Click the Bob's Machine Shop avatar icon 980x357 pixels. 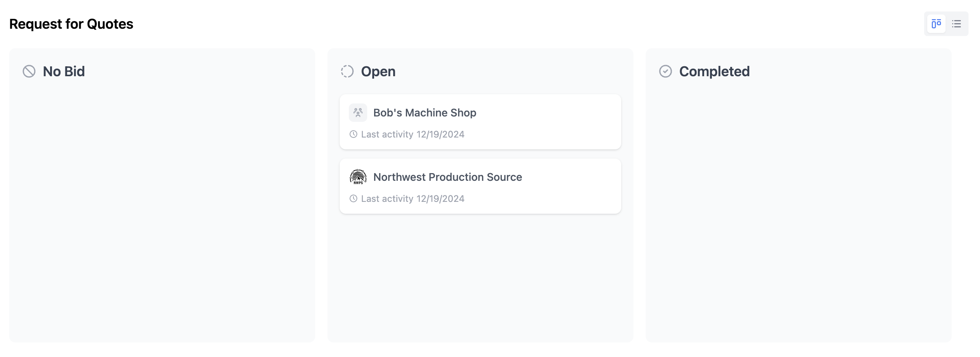click(x=358, y=113)
